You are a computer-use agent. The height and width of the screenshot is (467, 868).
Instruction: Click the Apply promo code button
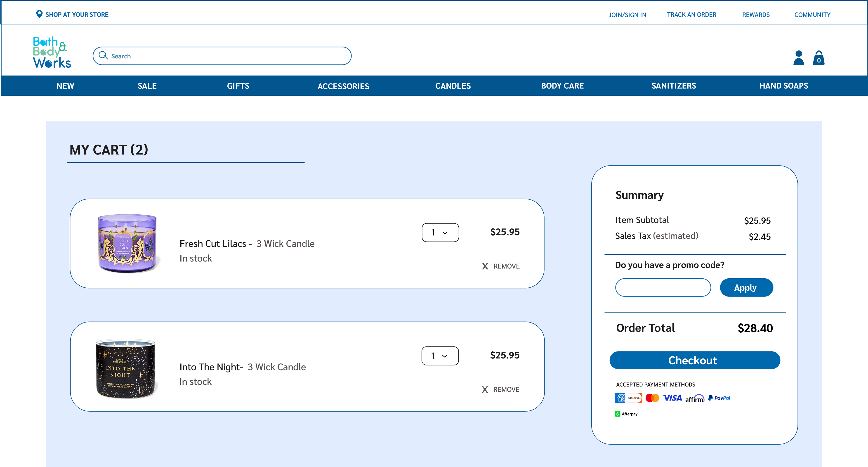pyautogui.click(x=746, y=288)
